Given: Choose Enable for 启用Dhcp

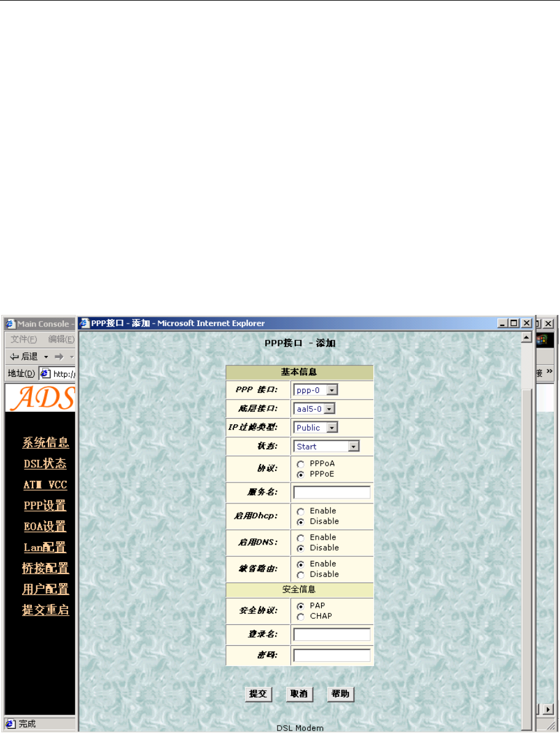Looking at the screenshot, I should tap(300, 511).
